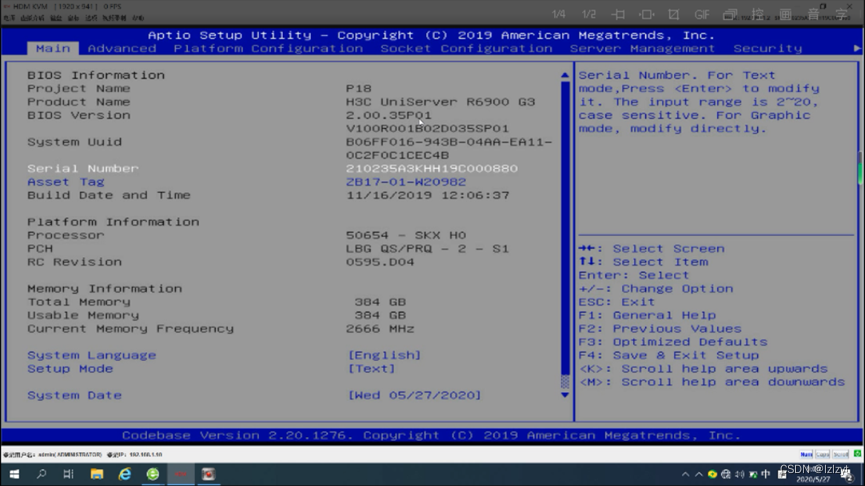Click the Current Memory Frequency 2666 MHz value
This screenshot has width=865, height=486.
(x=380, y=329)
